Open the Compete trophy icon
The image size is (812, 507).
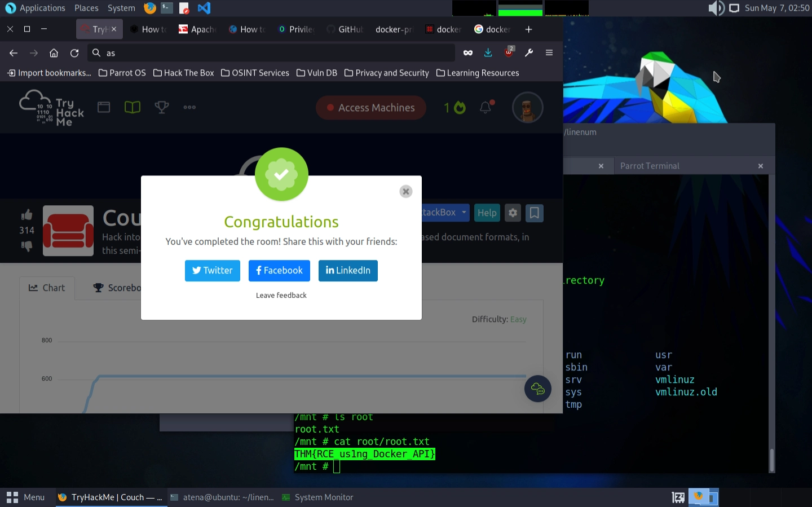click(x=162, y=107)
